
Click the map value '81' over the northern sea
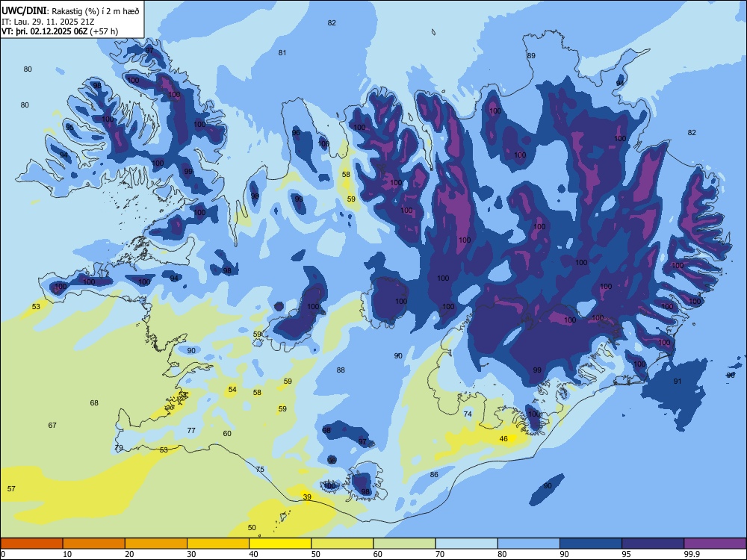click(x=282, y=52)
